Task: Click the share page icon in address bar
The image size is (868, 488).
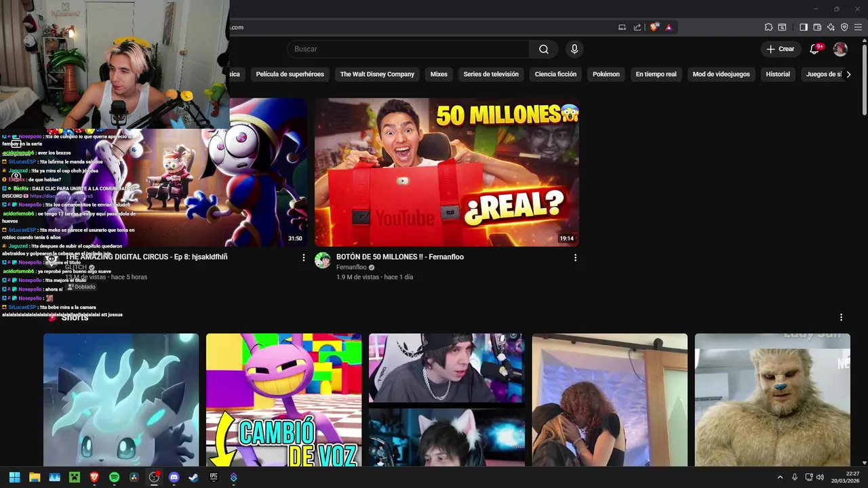Action: coord(637,27)
